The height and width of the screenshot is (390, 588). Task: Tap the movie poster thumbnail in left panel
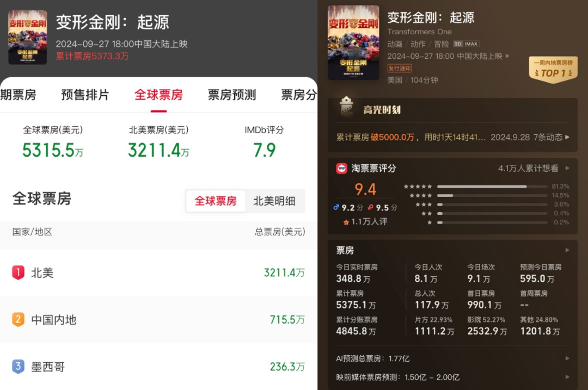point(28,37)
